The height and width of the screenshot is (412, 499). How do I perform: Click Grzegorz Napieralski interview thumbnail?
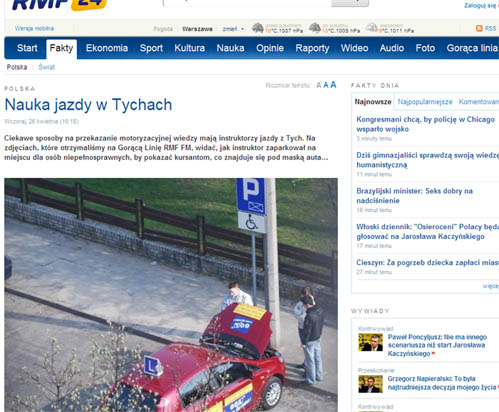(x=370, y=384)
